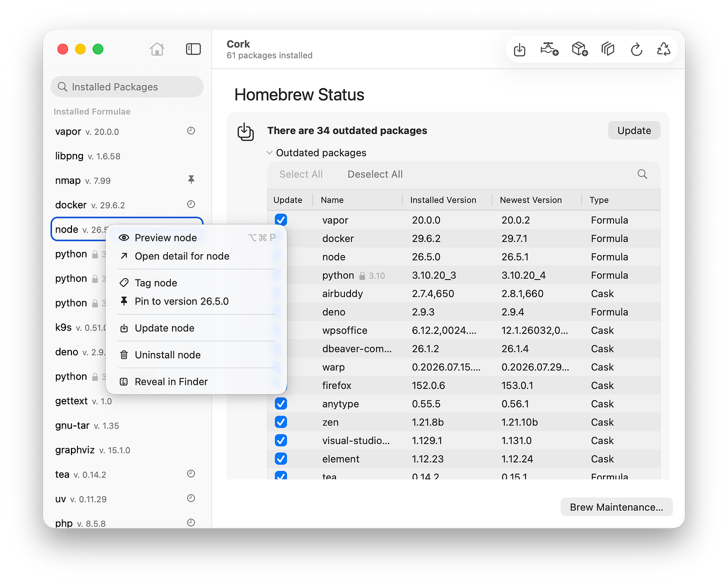728x585 pixels.
Task: Click the outdated clock icon beside vapor
Action: [191, 131]
